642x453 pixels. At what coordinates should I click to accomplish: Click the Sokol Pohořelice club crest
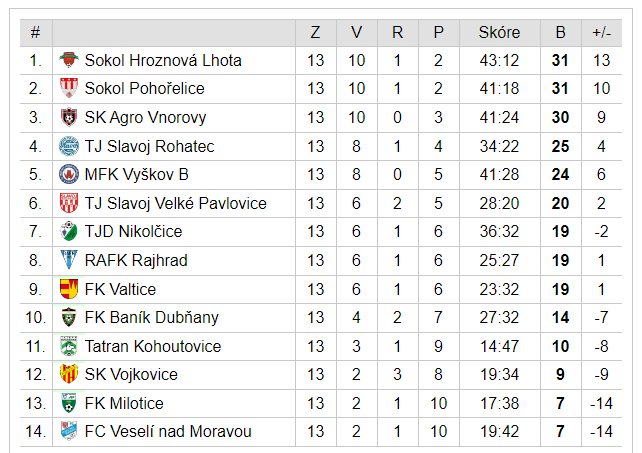click(x=68, y=89)
